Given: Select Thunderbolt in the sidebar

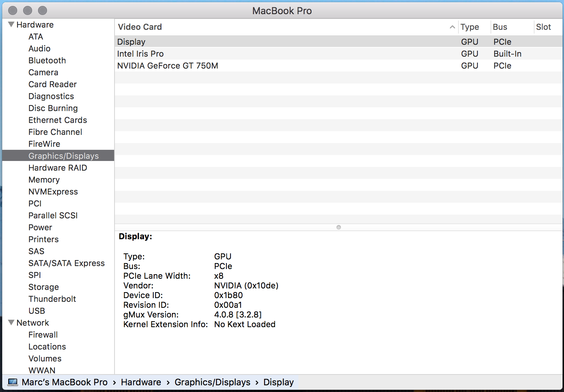Looking at the screenshot, I should (x=52, y=299).
